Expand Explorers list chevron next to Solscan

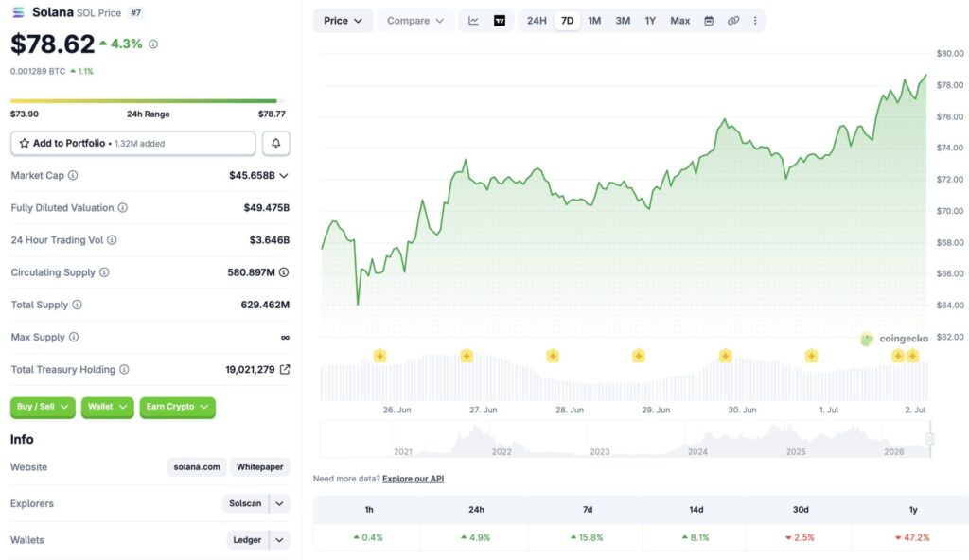pos(279,503)
